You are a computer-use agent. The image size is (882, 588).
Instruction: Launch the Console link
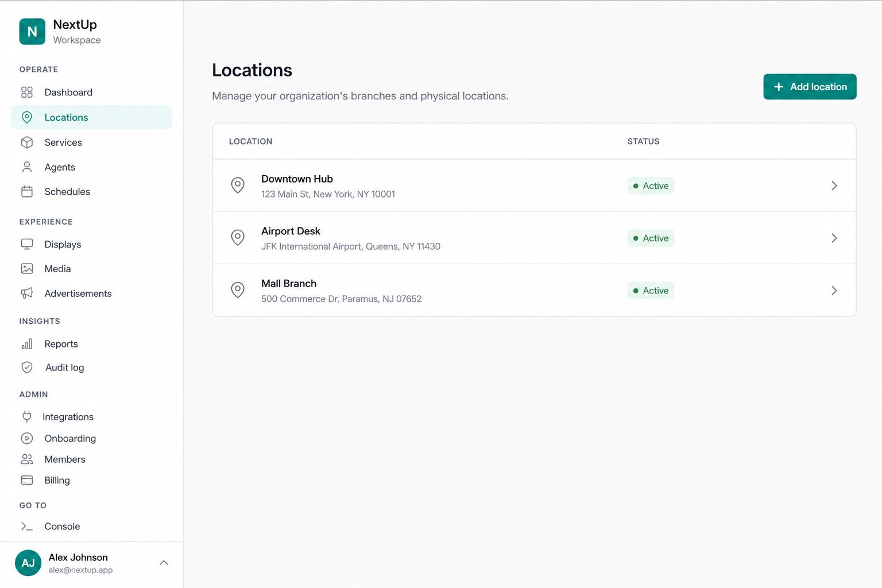click(92, 527)
